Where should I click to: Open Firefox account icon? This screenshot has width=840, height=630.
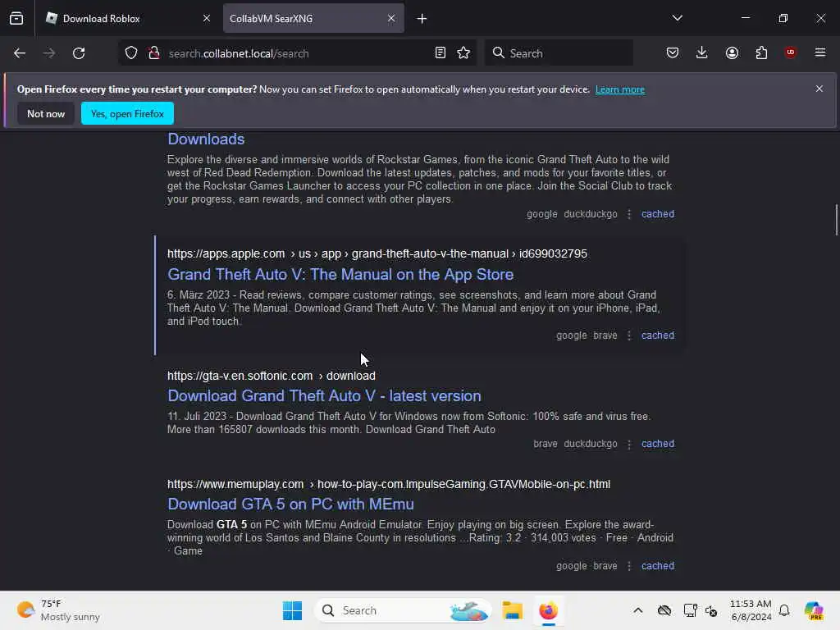click(732, 53)
